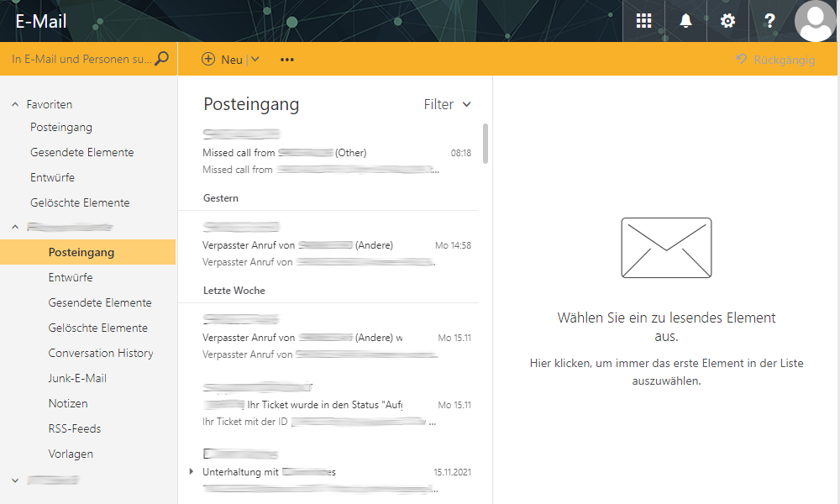This screenshot has width=840, height=504.
Task: Open the Neu dropdown arrow
Action: 255,60
